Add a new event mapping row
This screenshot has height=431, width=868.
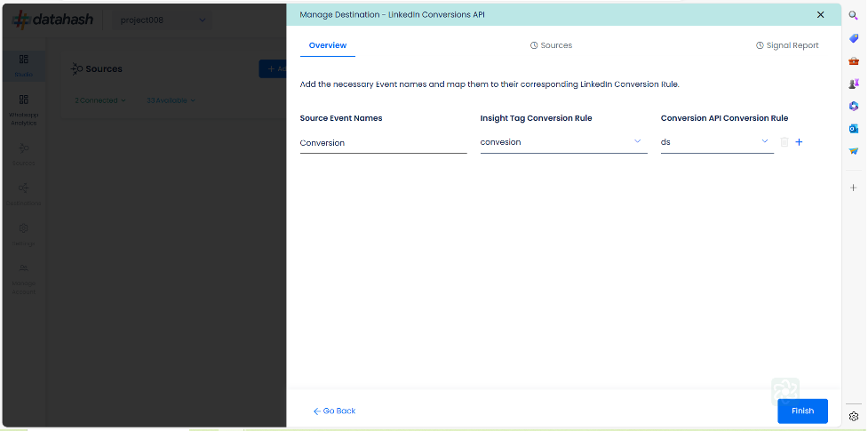(799, 142)
